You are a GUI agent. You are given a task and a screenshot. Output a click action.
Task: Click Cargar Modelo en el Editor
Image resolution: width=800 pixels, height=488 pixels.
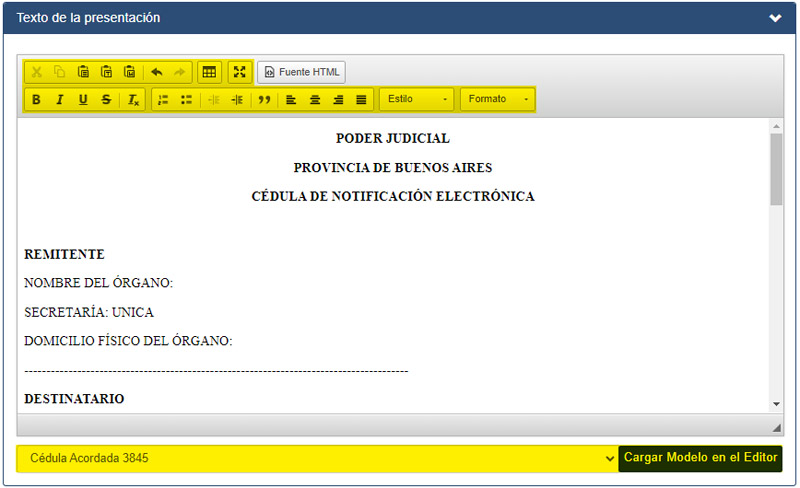(700, 458)
